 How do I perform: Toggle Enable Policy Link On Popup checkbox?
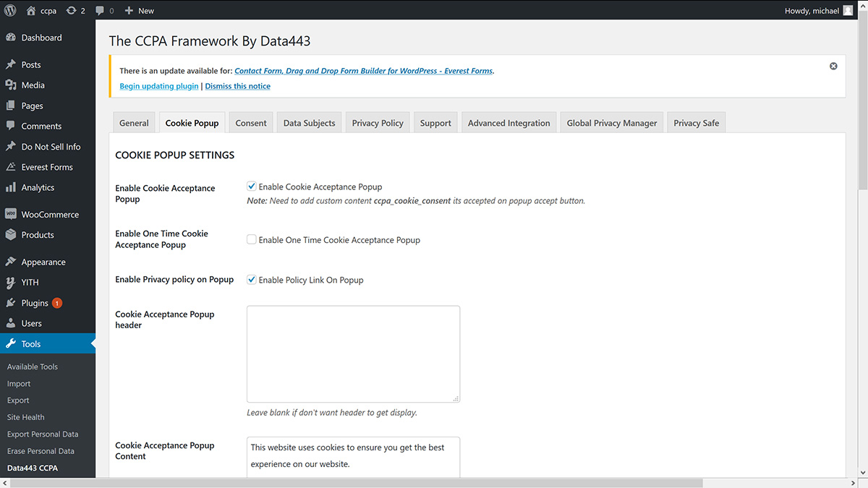point(252,280)
